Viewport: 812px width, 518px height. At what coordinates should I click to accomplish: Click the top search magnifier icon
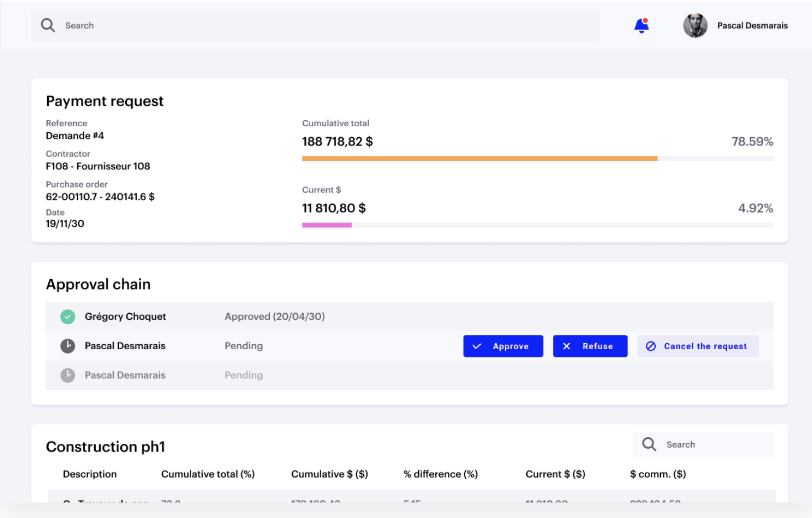coord(48,25)
